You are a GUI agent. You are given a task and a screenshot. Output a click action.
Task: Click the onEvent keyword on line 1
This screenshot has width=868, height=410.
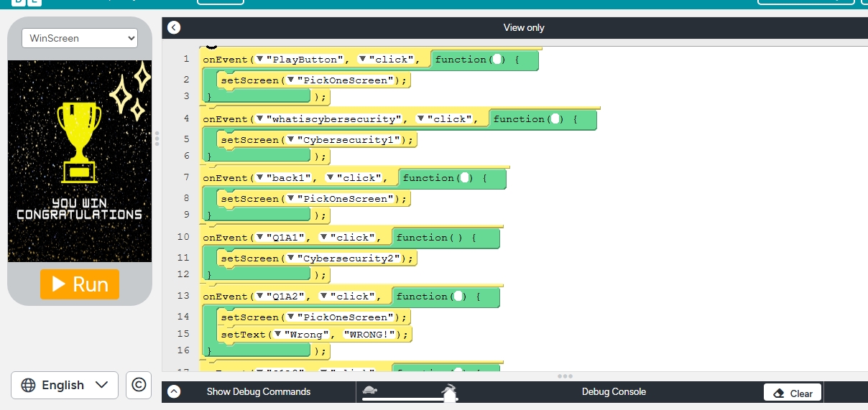tap(225, 60)
